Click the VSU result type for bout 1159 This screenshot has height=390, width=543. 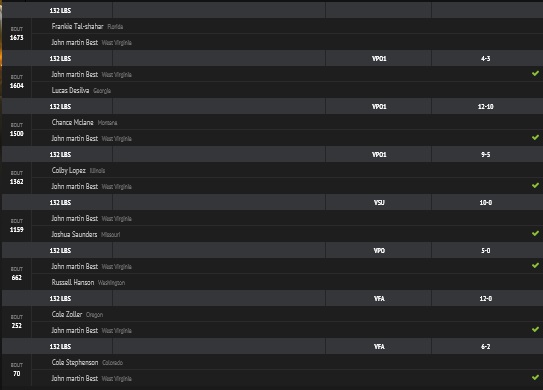coord(379,203)
